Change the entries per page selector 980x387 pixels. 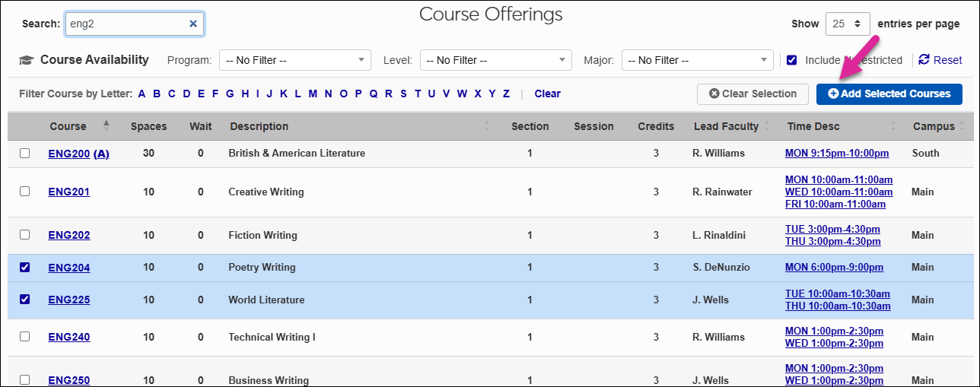pyautogui.click(x=848, y=24)
